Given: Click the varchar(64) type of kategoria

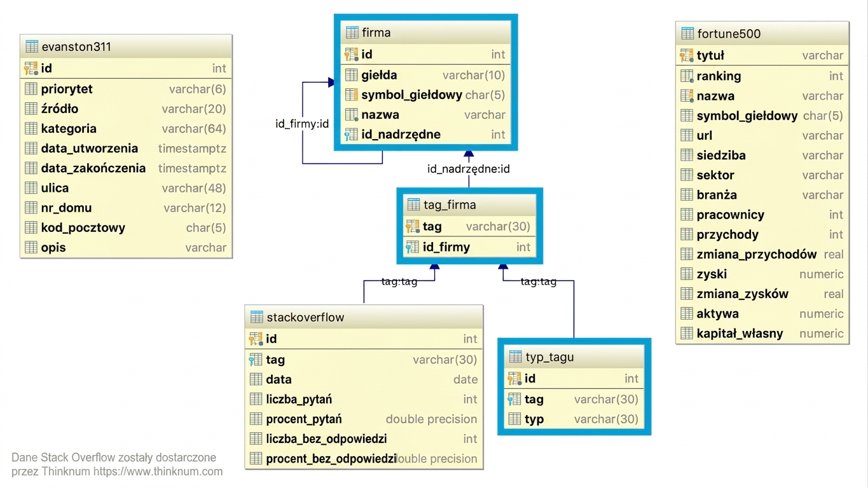Looking at the screenshot, I should (x=194, y=128).
